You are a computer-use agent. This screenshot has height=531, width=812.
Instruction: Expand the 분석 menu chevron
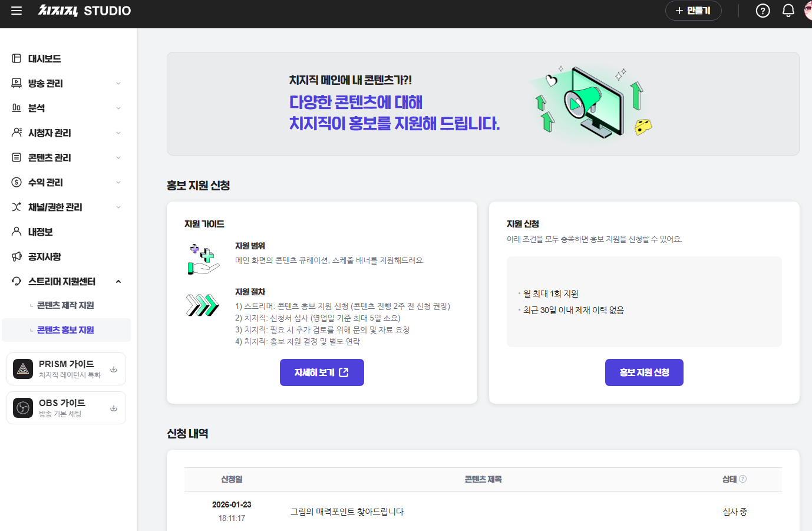coord(118,108)
